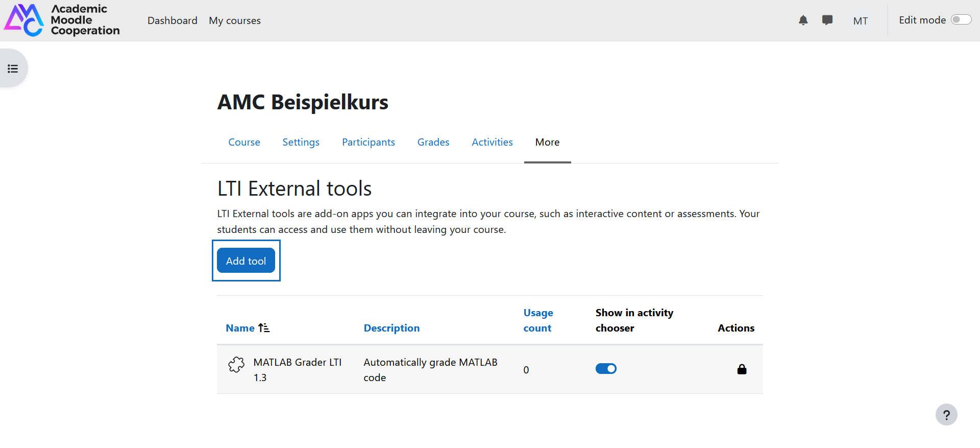Go to Dashboard
980x448 pixels.
(173, 20)
